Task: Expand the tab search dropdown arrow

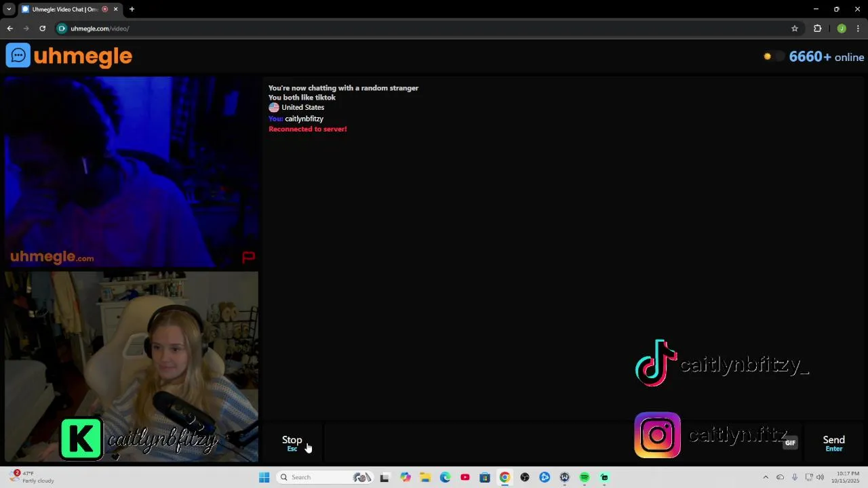Action: click(9, 9)
